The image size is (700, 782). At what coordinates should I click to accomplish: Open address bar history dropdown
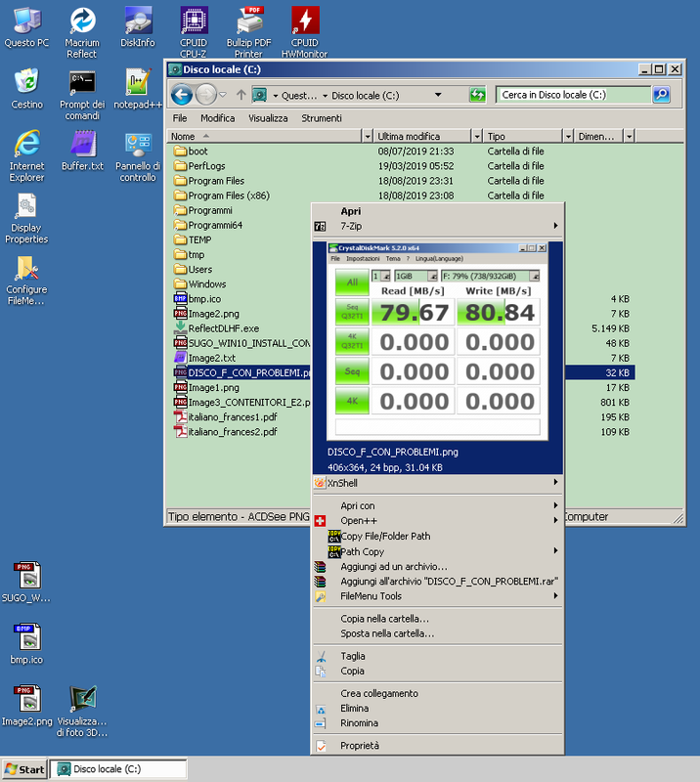(x=438, y=95)
